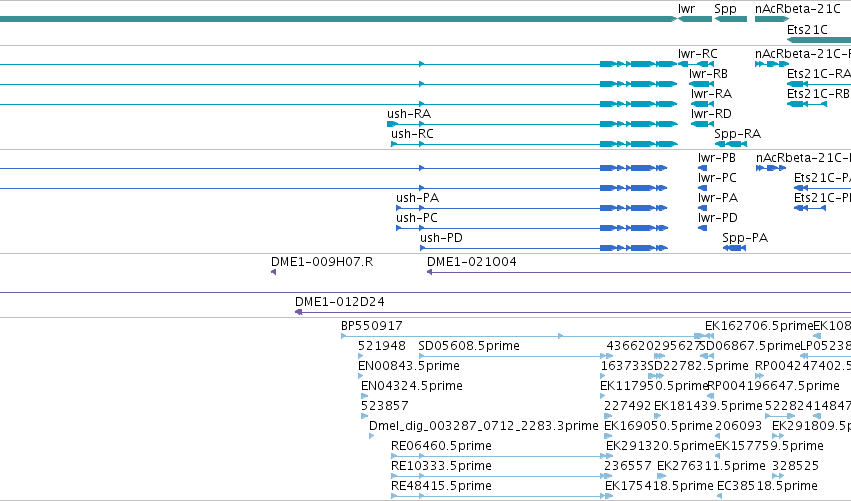Click the lwr-RD transcript label
Viewport: 851px width, 501px height.
[711, 114]
